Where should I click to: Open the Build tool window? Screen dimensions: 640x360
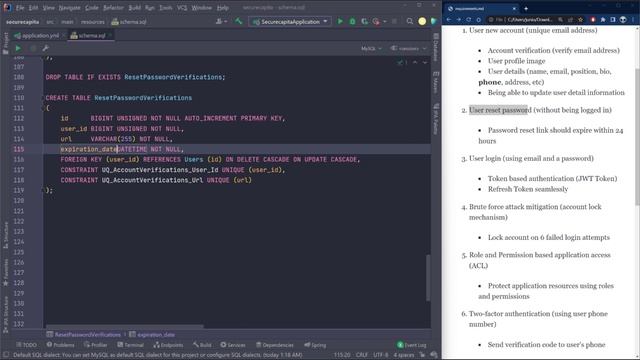[202, 345]
